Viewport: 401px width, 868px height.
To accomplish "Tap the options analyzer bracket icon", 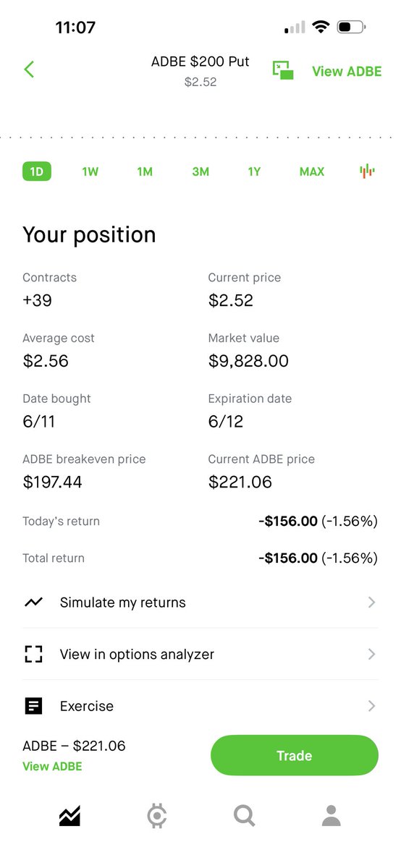I will 33,655.
